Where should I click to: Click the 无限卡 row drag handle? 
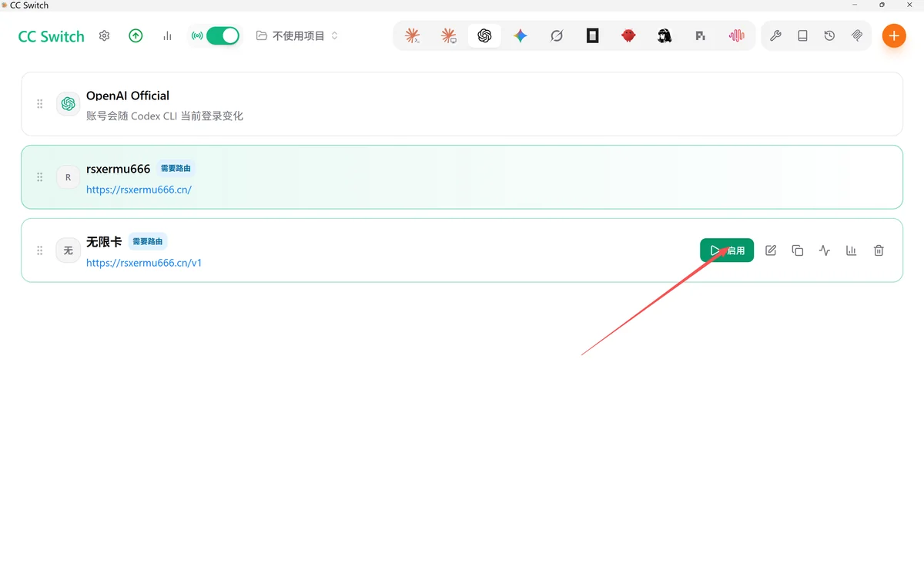click(40, 250)
